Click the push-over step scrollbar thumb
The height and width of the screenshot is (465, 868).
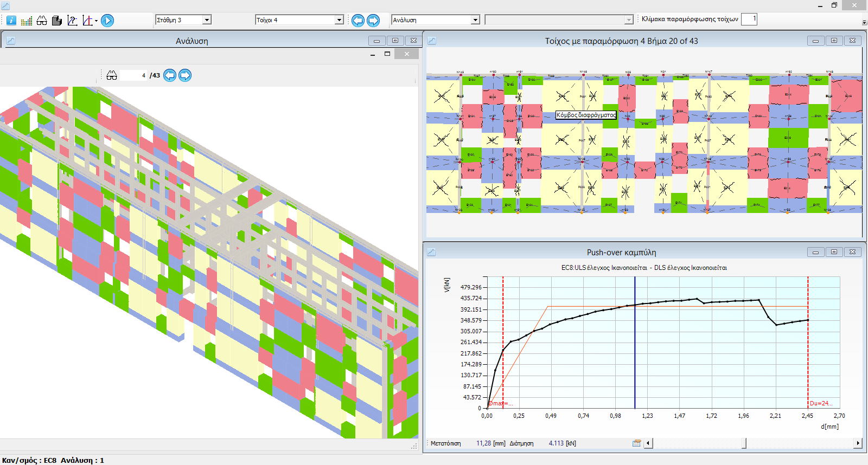click(744, 443)
